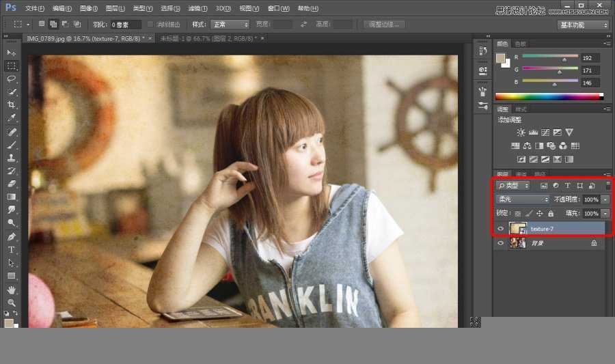Select the Eyedropper tool
This screenshot has width=615, height=364.
[x=12, y=118]
